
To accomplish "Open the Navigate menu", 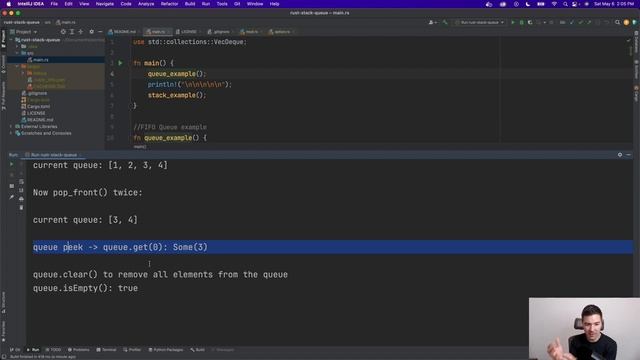I will pos(105,4).
